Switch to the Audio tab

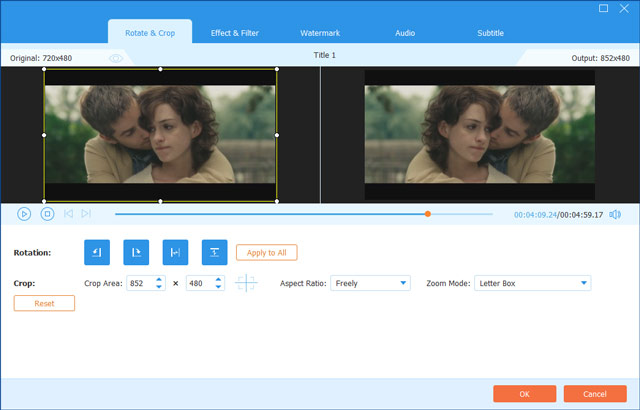pos(405,33)
